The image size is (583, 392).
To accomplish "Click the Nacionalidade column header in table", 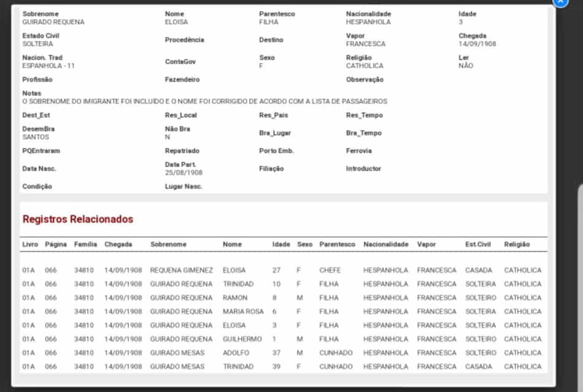I will (x=386, y=244).
